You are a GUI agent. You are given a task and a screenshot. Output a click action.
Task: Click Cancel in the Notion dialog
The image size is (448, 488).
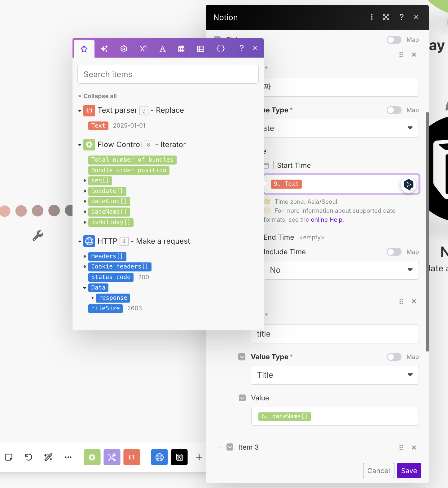pos(379,471)
